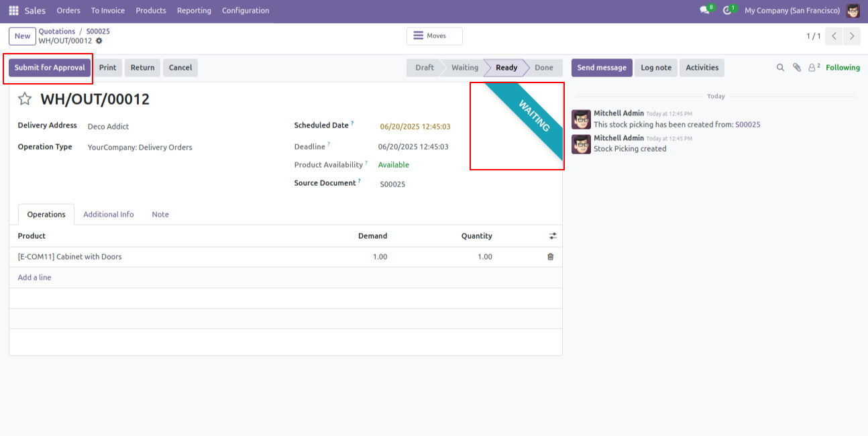Click the Demand value 1.00

coord(380,257)
